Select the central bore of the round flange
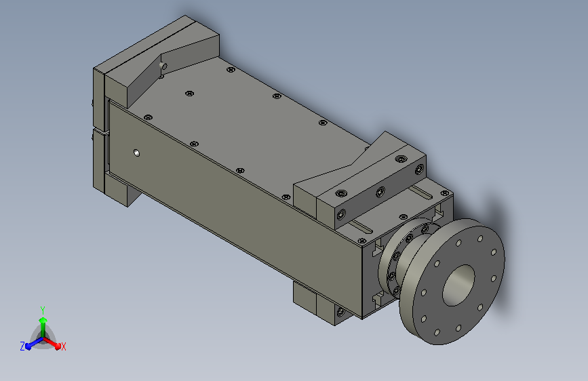The width and height of the screenshot is (588, 381). click(x=458, y=285)
